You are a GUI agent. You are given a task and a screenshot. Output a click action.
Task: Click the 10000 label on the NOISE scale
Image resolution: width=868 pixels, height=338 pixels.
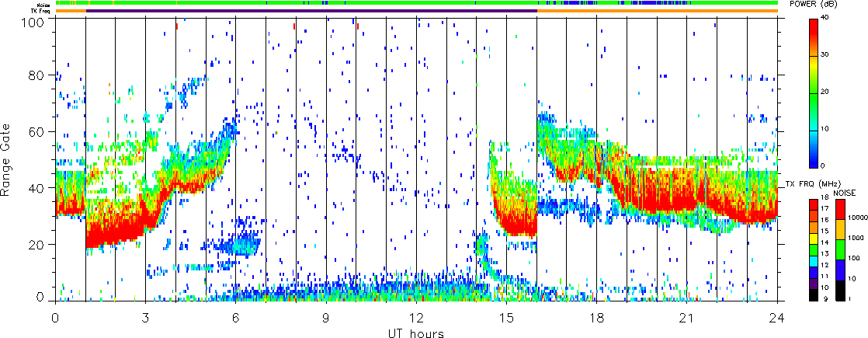pos(857,218)
